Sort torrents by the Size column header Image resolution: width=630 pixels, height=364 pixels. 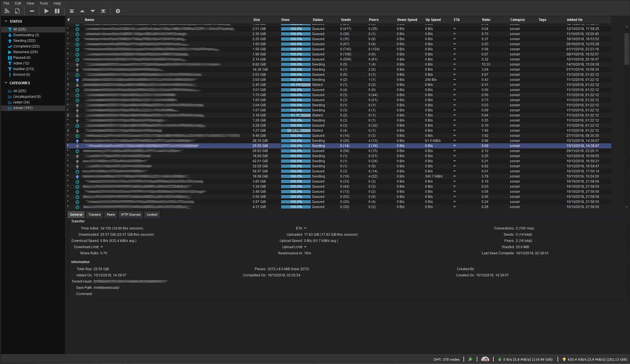click(x=256, y=20)
